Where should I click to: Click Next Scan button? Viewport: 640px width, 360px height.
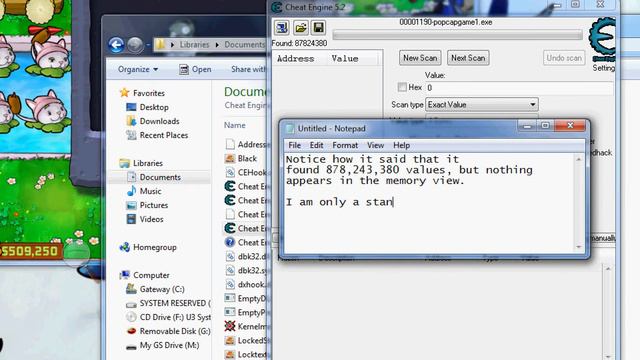pyautogui.click(x=468, y=58)
